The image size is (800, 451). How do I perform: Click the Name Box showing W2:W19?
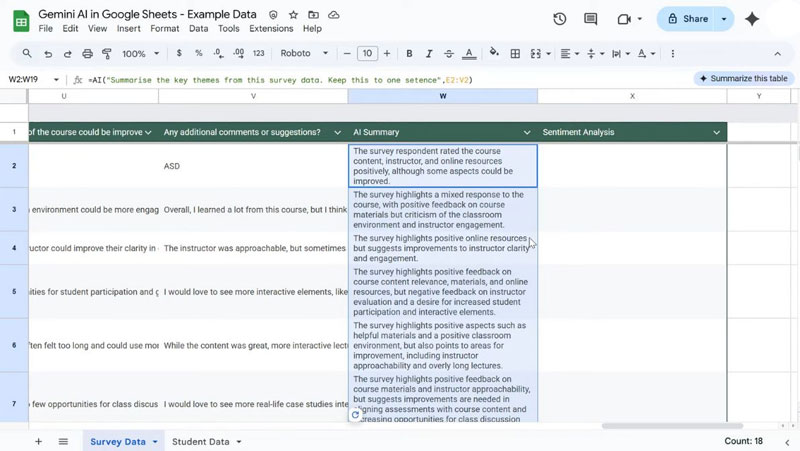point(28,79)
